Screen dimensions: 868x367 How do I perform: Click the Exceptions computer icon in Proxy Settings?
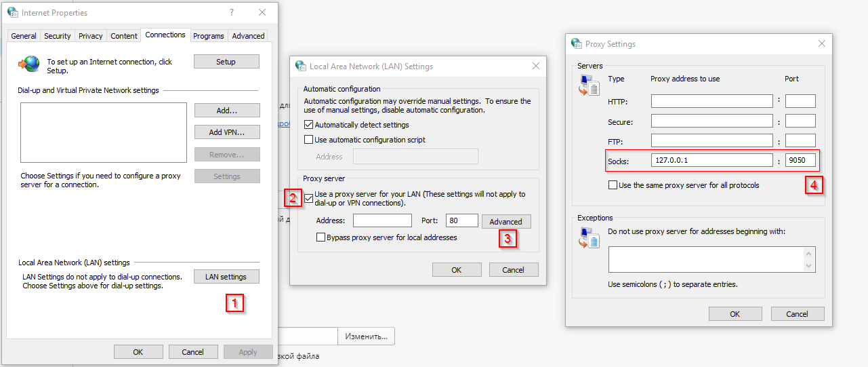tap(589, 237)
